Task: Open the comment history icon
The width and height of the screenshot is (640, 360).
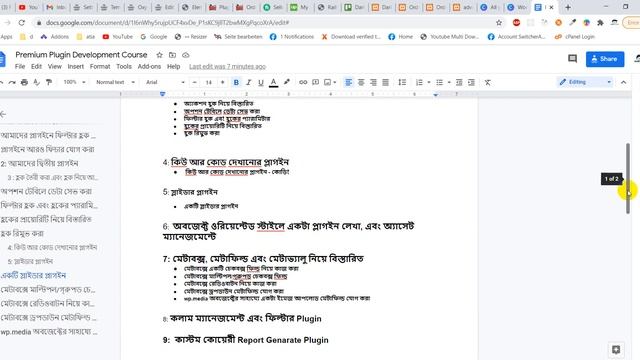Action: [572, 59]
